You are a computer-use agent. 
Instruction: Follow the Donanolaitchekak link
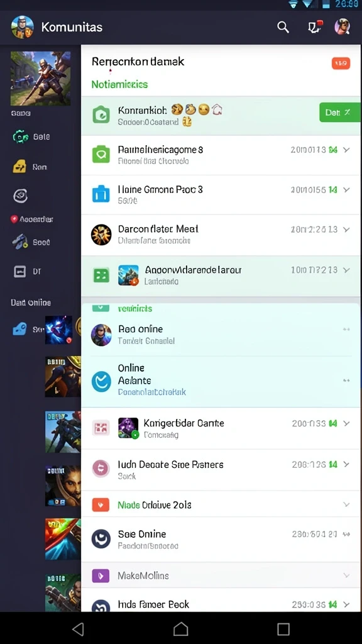(x=152, y=392)
